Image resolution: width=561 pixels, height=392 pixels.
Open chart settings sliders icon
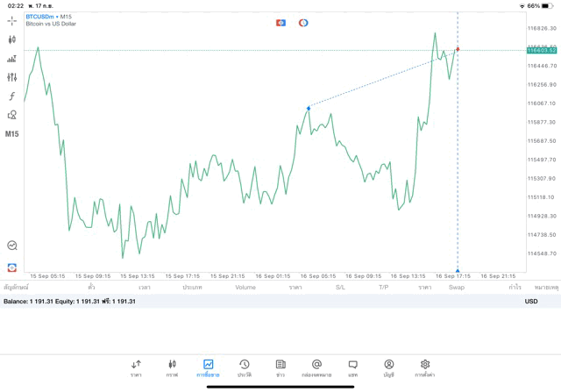[x=12, y=77]
